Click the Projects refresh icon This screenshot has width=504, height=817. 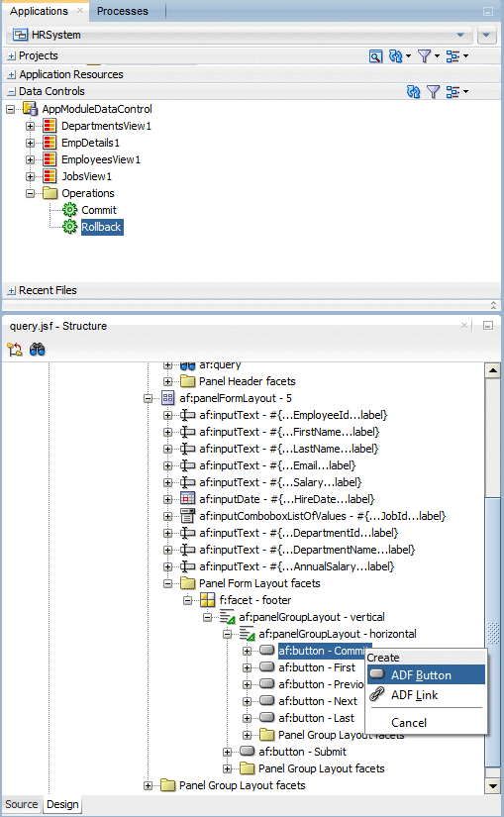click(x=396, y=56)
